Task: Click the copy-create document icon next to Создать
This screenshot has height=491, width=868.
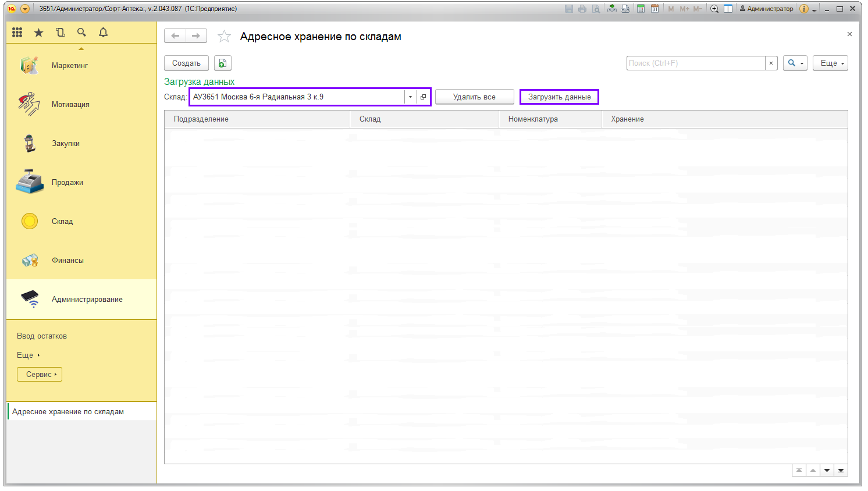Action: coord(222,63)
